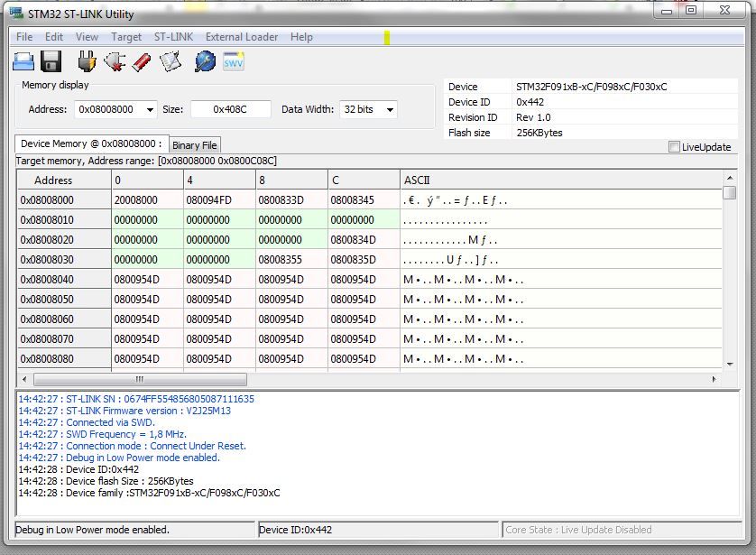
Task: Click row address cell 0x08008040
Action: coord(64,279)
